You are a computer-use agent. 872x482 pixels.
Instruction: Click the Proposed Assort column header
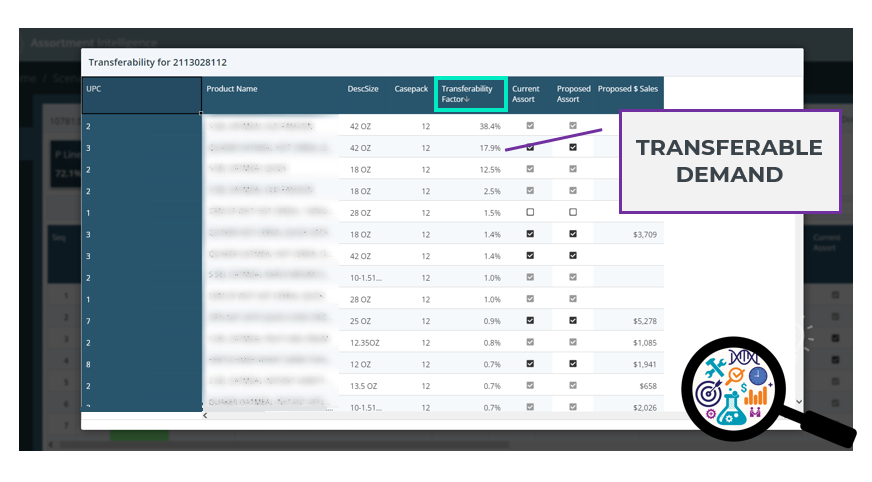tap(574, 94)
